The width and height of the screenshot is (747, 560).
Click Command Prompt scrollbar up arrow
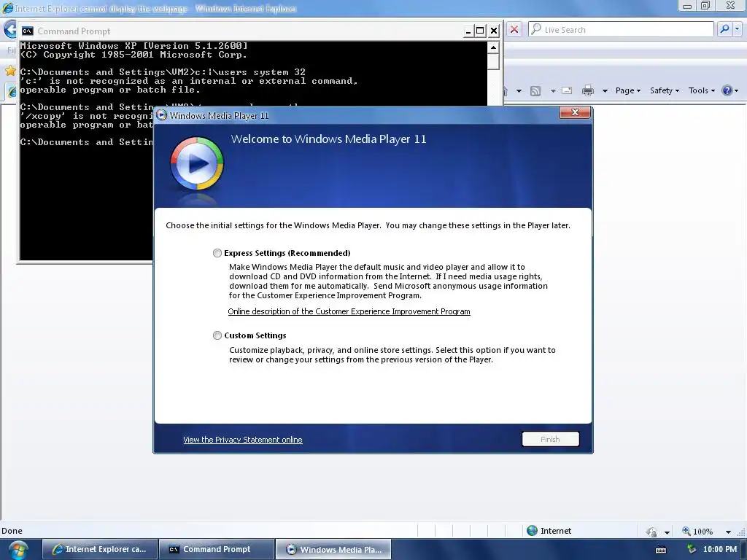493,47
